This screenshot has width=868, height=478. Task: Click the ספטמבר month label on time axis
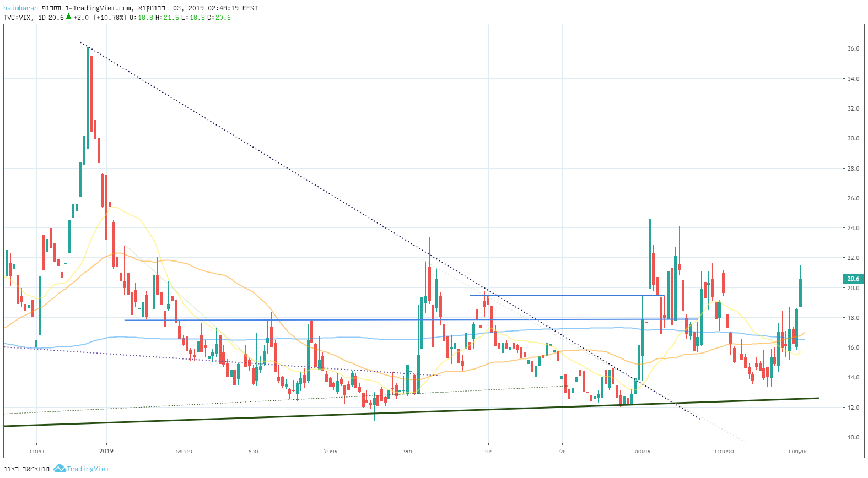click(724, 452)
